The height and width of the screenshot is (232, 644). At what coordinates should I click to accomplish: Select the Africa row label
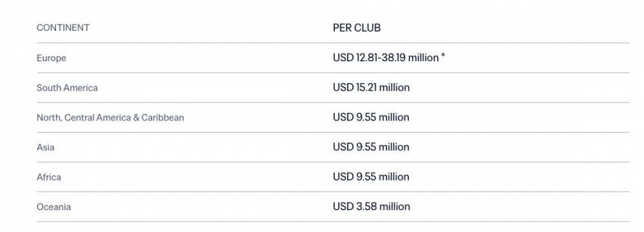(x=48, y=177)
